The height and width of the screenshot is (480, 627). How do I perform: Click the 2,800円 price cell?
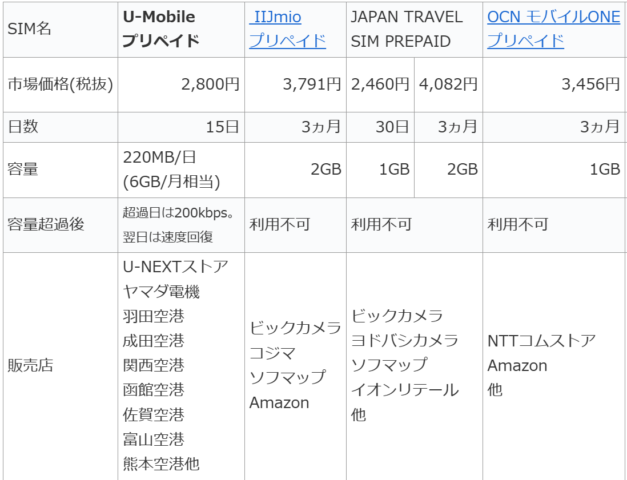181,85
